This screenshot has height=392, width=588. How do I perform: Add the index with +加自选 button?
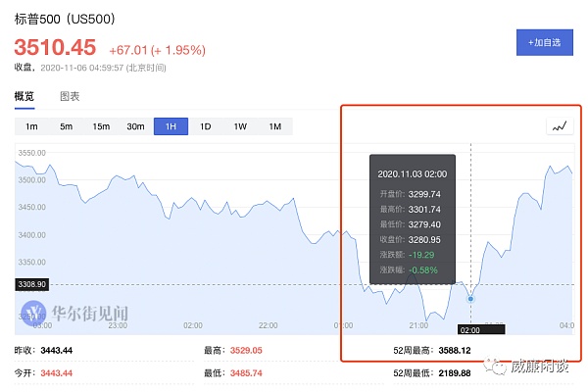544,41
